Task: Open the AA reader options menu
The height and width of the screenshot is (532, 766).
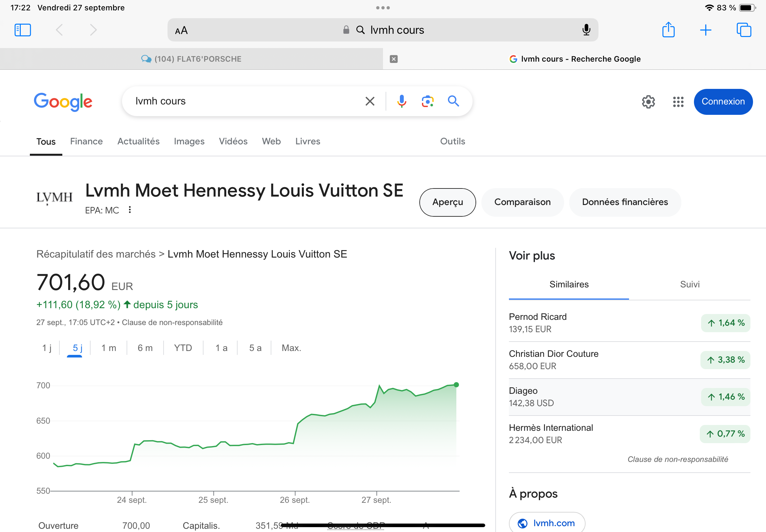Action: (181, 30)
